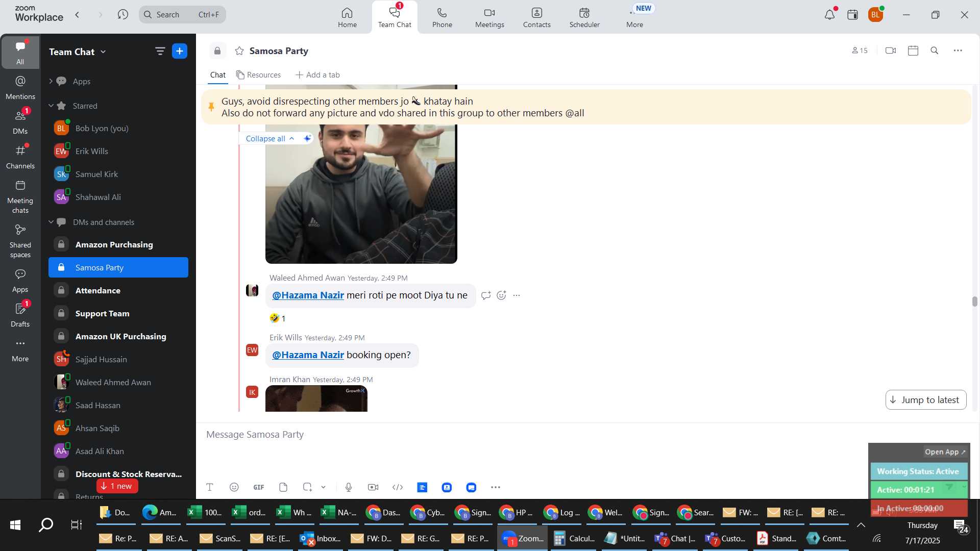Click Collapse all
This screenshot has height=551, width=980.
(269, 138)
